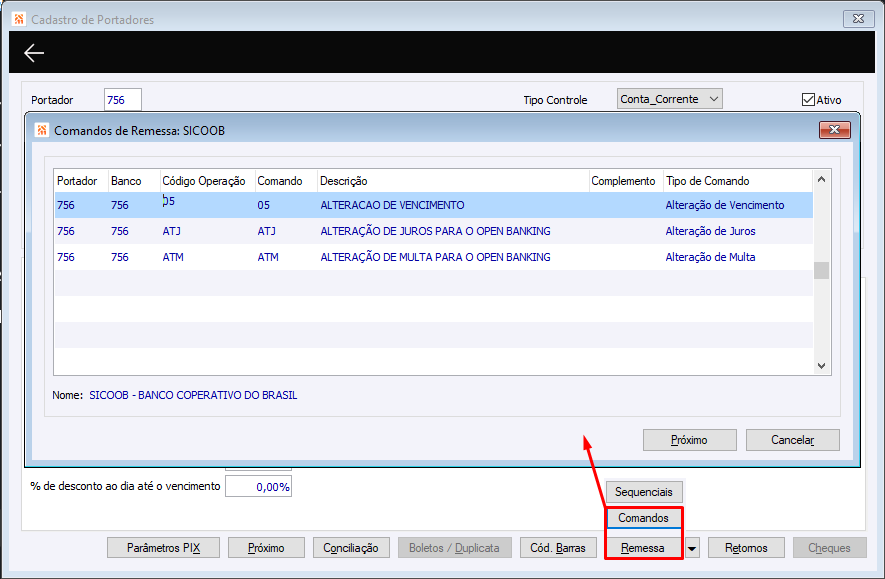
Task: Sort by Portador column header
Action: point(81,181)
